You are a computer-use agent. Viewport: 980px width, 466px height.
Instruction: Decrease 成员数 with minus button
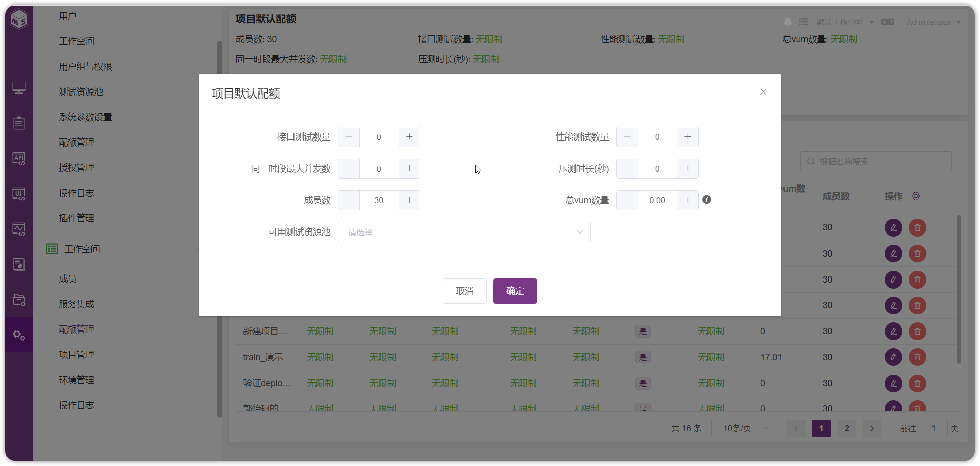(x=349, y=200)
